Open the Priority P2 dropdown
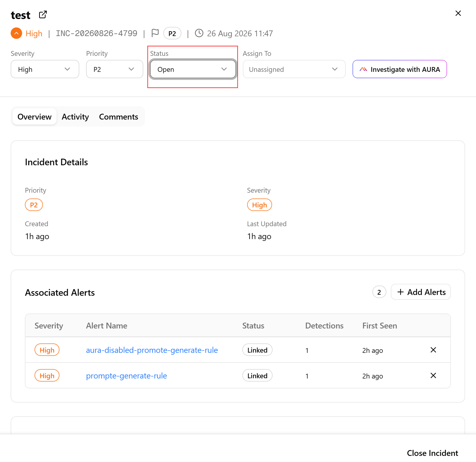The height and width of the screenshot is (462, 476). tap(115, 69)
